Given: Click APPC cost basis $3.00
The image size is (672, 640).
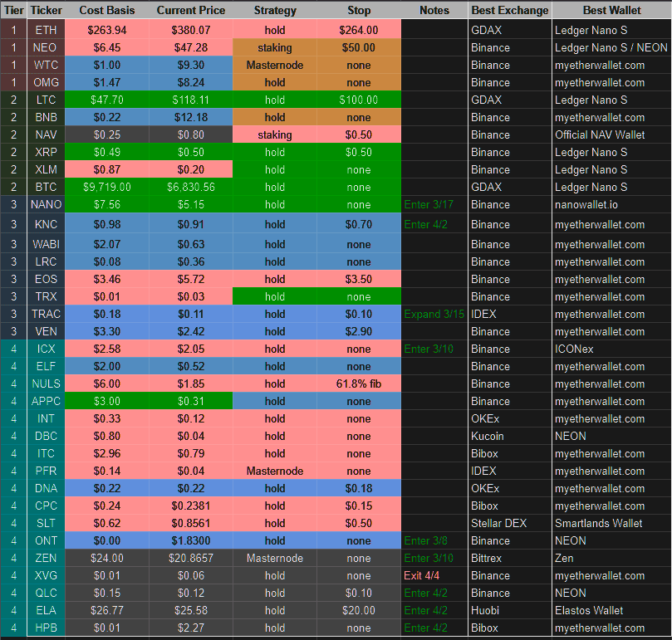Looking at the screenshot, I should 106,402.
